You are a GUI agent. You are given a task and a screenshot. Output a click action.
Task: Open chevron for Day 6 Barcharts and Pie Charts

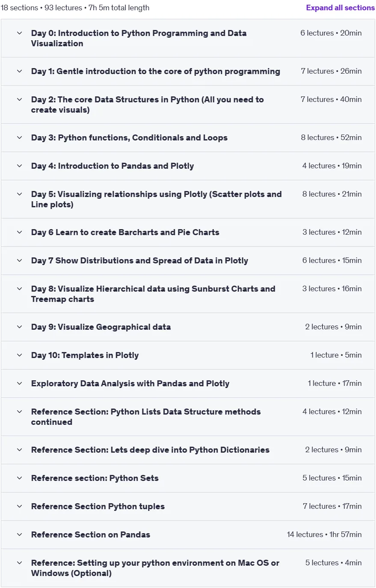(19, 232)
